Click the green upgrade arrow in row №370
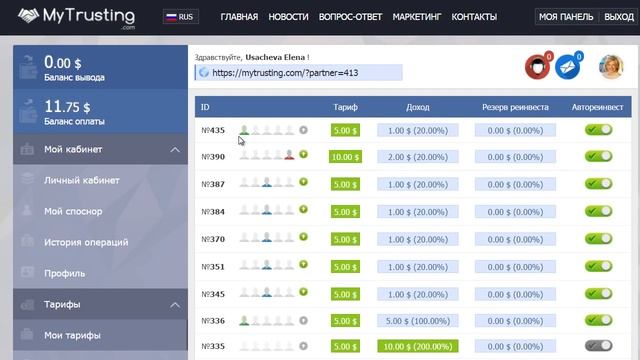The image size is (640, 360). pyautogui.click(x=303, y=237)
